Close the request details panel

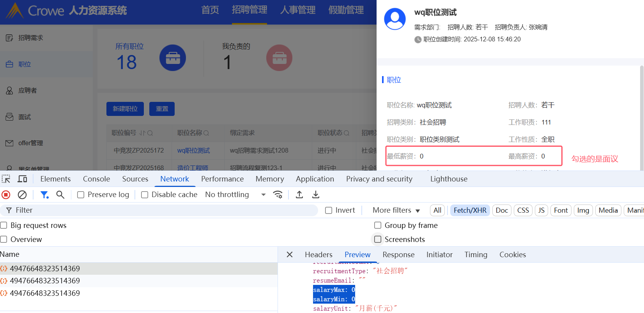tap(290, 254)
